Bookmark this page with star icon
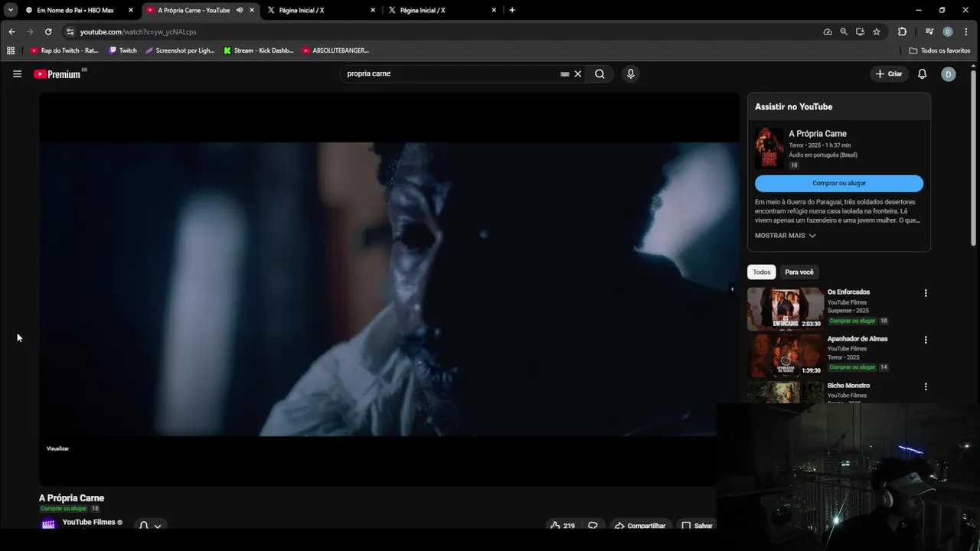The image size is (980, 551). (877, 32)
